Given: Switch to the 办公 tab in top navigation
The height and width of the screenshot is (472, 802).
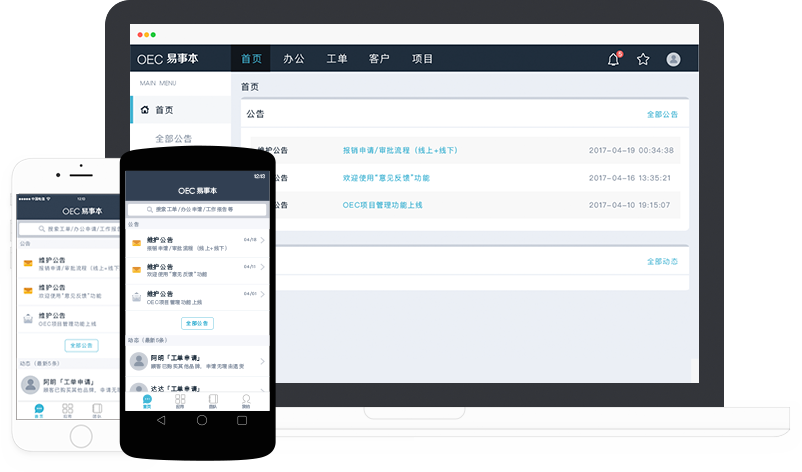Looking at the screenshot, I should pyautogui.click(x=293, y=59).
